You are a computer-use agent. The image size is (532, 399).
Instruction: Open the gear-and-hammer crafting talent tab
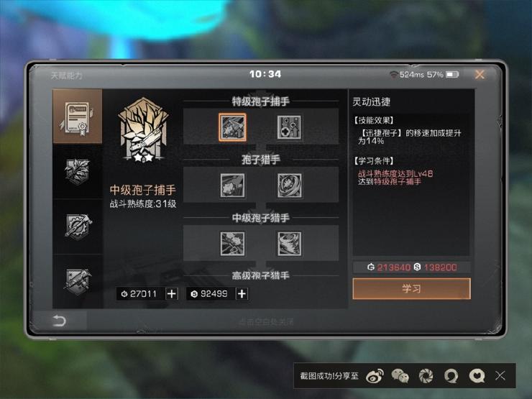[78, 226]
